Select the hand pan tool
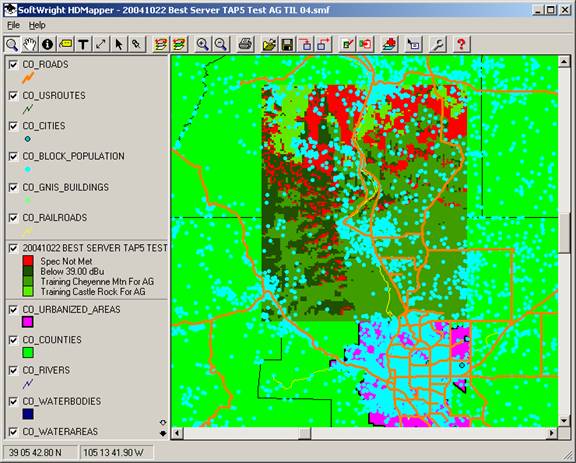The image size is (576, 463). click(30, 44)
